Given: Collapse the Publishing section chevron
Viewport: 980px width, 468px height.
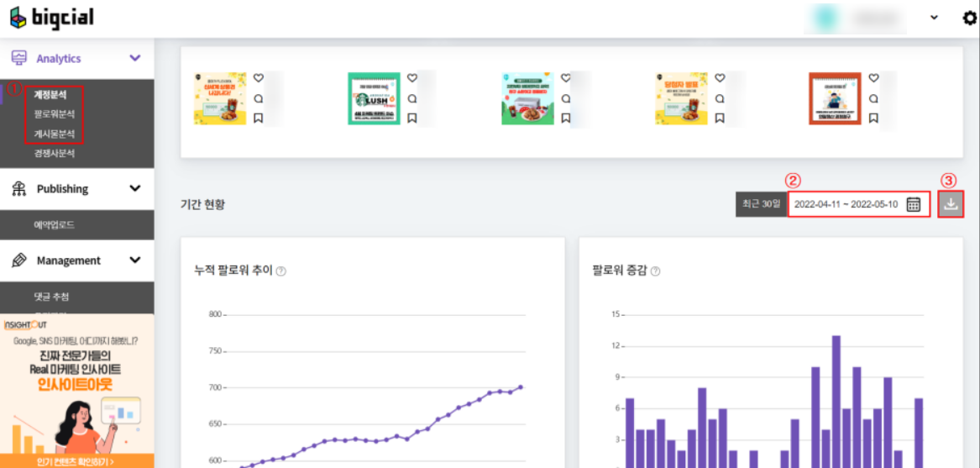Looking at the screenshot, I should [x=135, y=188].
